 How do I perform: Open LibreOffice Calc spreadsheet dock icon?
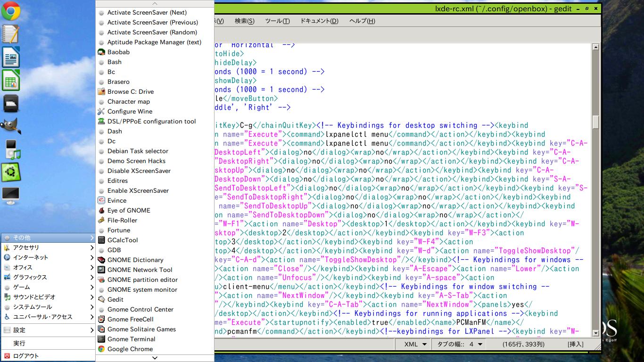11,80
